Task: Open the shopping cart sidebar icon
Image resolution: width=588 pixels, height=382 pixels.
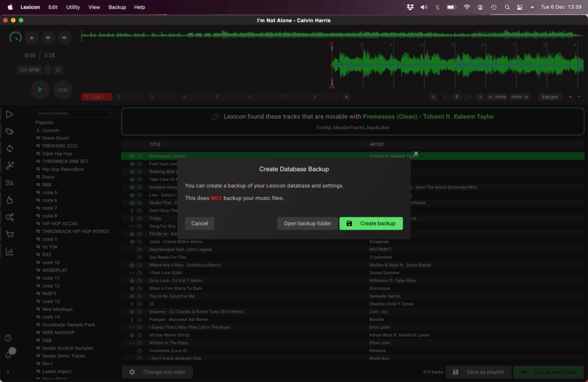Action: [x=9, y=234]
